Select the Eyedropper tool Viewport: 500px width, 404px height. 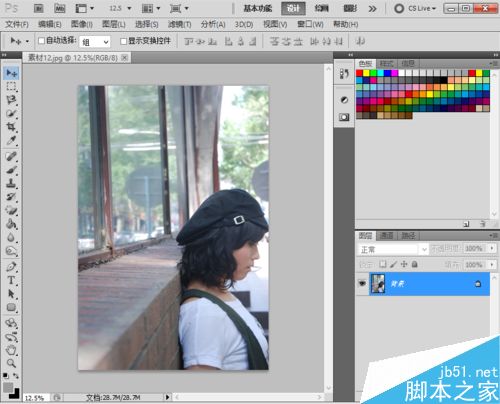coord(11,140)
